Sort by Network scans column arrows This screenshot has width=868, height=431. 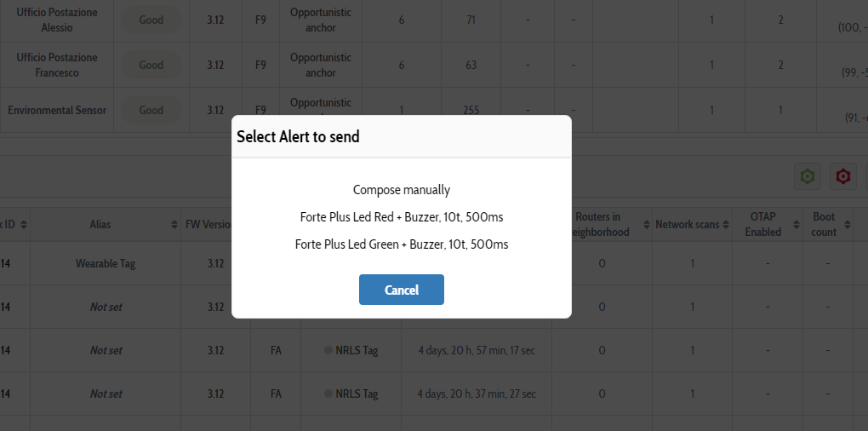(726, 225)
